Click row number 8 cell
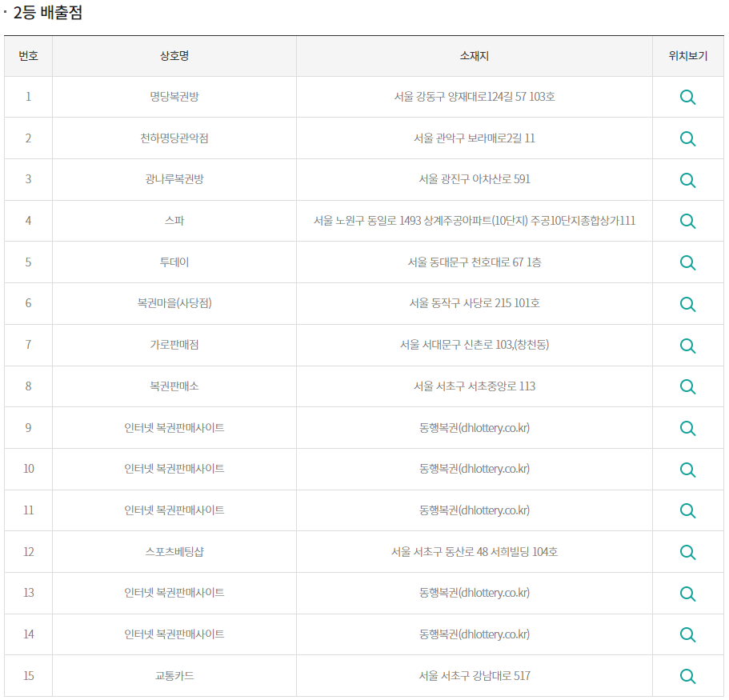 [x=28, y=386]
